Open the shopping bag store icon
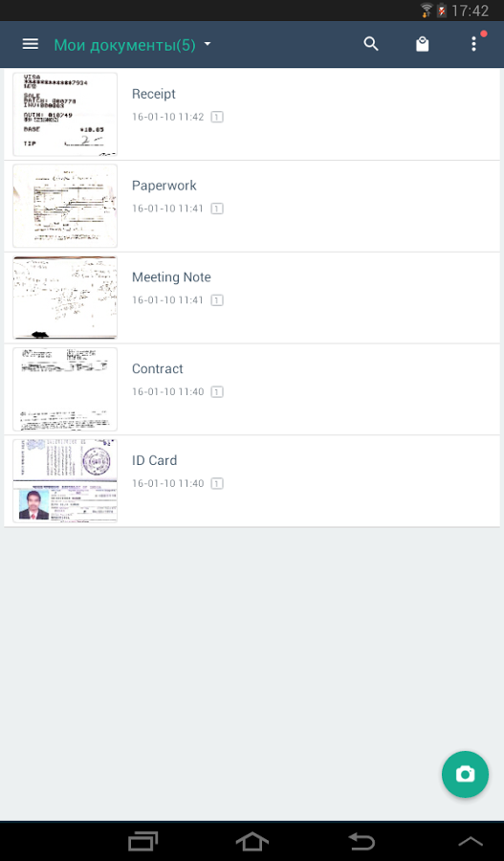Screen dimensions: 504x861 (x=422, y=44)
